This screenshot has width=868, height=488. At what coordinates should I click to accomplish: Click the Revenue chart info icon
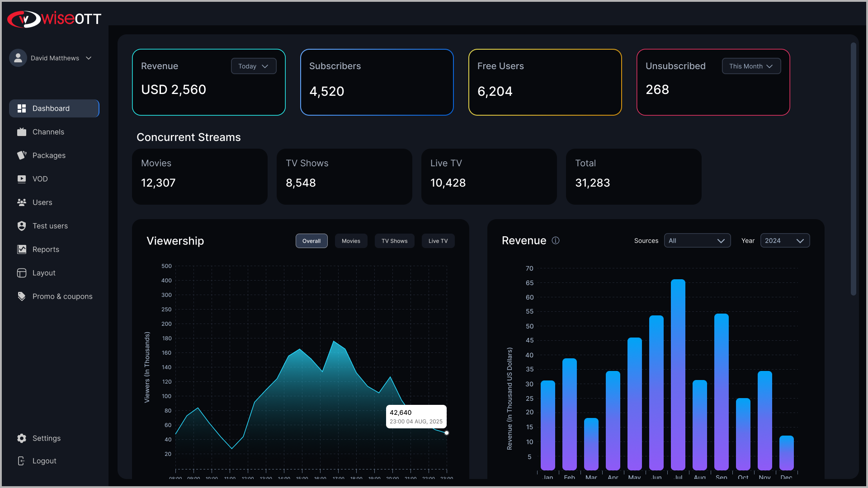(556, 241)
